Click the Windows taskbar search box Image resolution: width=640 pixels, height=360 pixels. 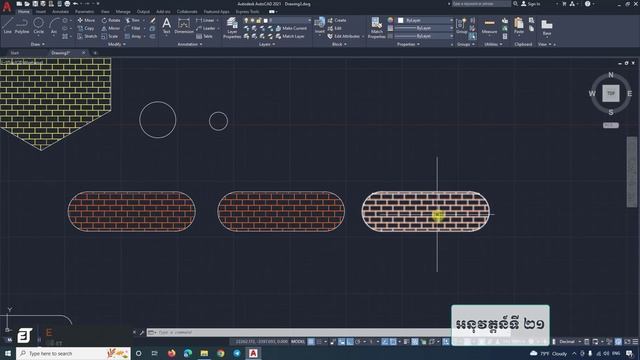click(73, 353)
